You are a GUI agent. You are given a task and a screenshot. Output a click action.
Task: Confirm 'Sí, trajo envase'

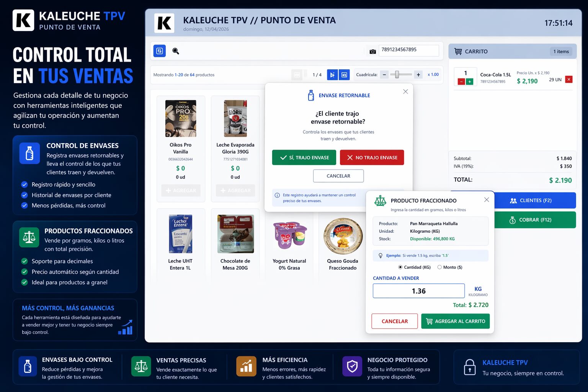304,157
